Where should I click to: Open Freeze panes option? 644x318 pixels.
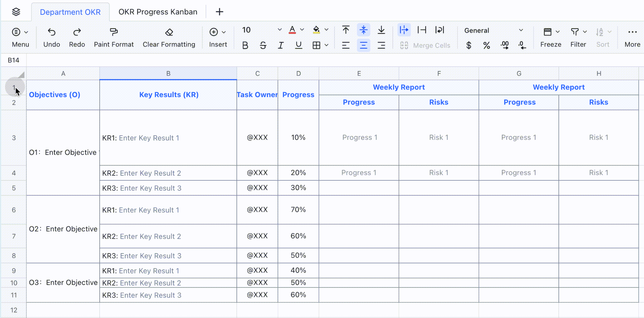(x=551, y=37)
